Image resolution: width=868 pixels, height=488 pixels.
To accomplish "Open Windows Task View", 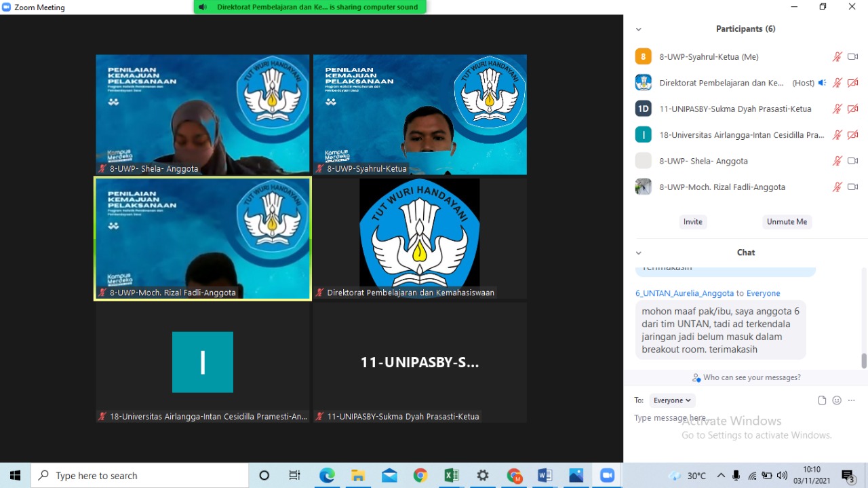I will 295,475.
